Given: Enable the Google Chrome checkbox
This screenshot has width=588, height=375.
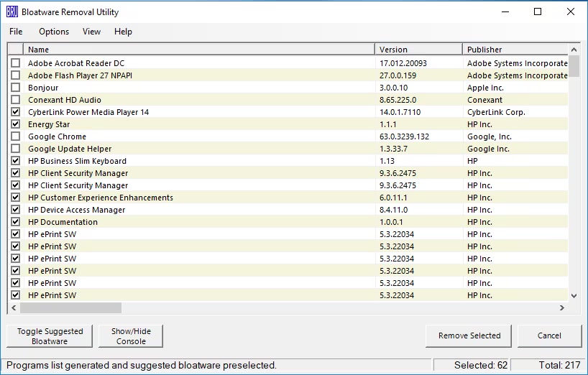Looking at the screenshot, I should 16,136.
